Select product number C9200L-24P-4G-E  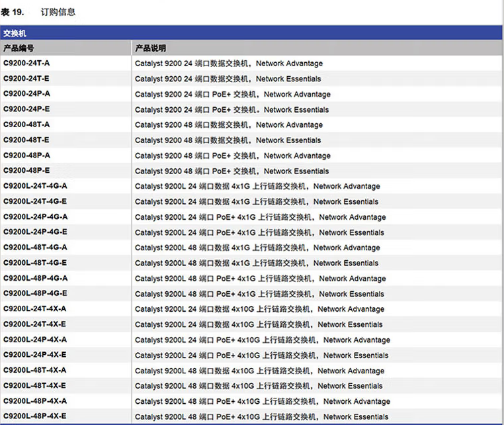[x=35, y=232]
